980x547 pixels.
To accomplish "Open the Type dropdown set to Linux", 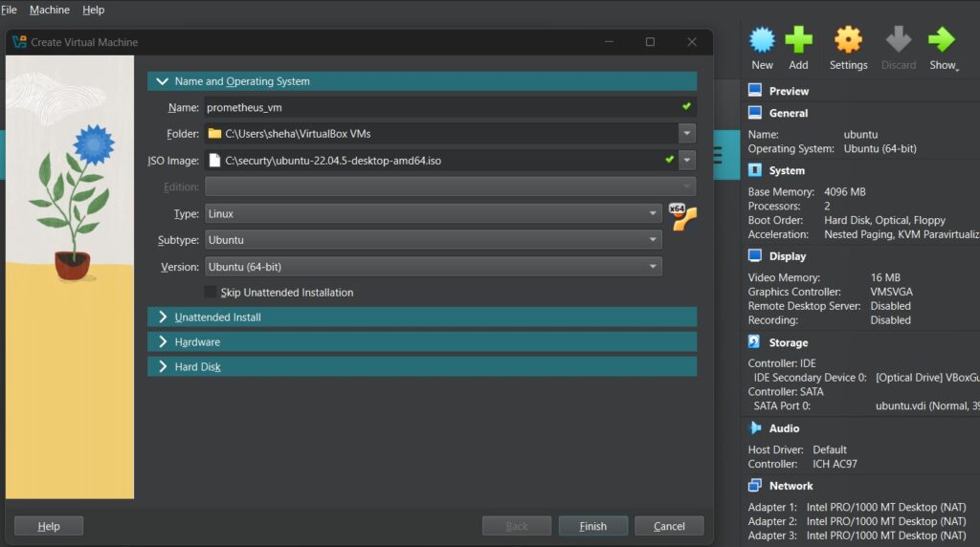I will coord(434,213).
